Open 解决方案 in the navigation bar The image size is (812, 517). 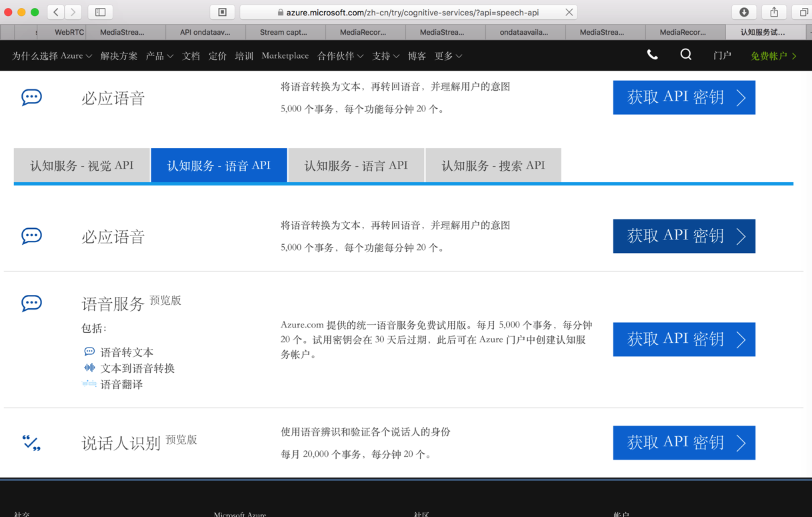click(119, 56)
